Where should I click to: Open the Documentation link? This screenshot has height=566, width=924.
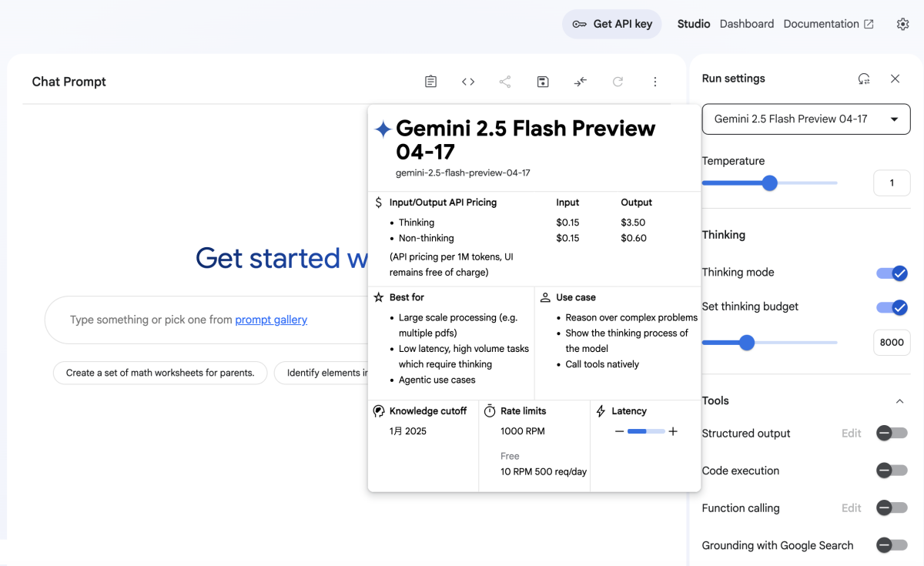828,24
